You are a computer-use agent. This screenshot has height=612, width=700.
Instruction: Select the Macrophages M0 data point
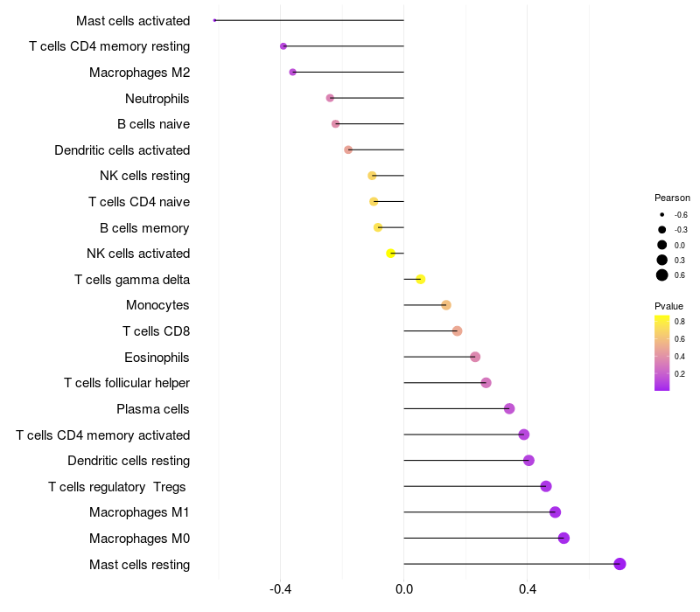(563, 538)
